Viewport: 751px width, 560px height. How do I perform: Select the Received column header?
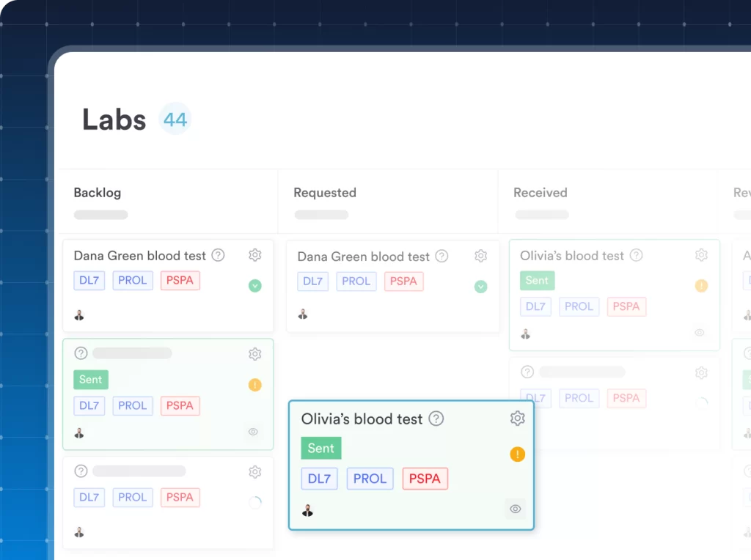pyautogui.click(x=541, y=193)
